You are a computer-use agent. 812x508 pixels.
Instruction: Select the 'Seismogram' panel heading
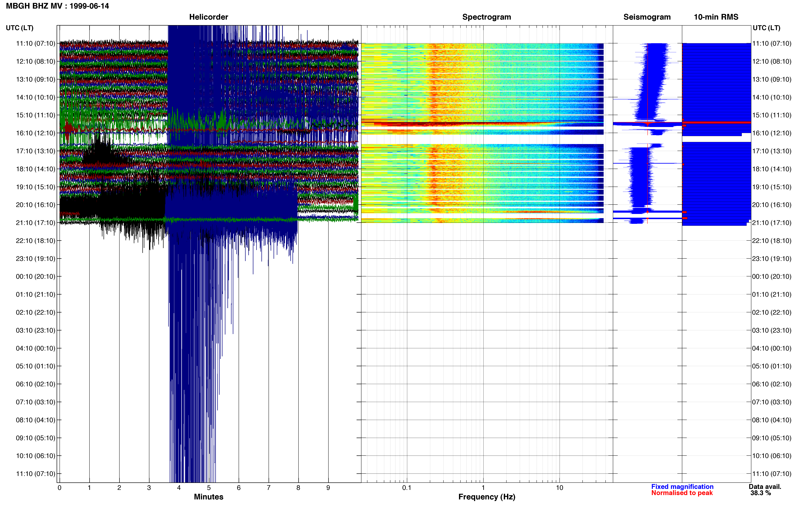(x=647, y=17)
